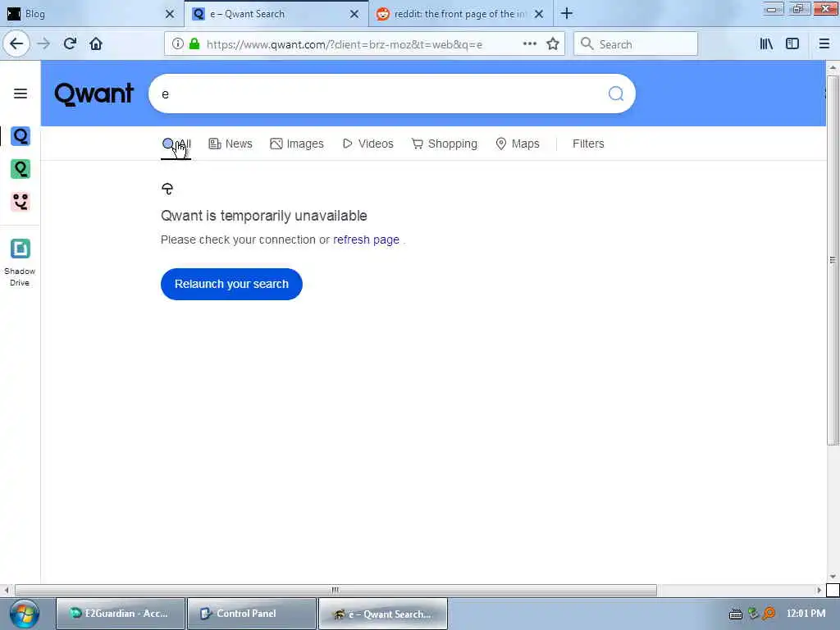
Task: Click the Qwant logo
Action: click(x=94, y=94)
